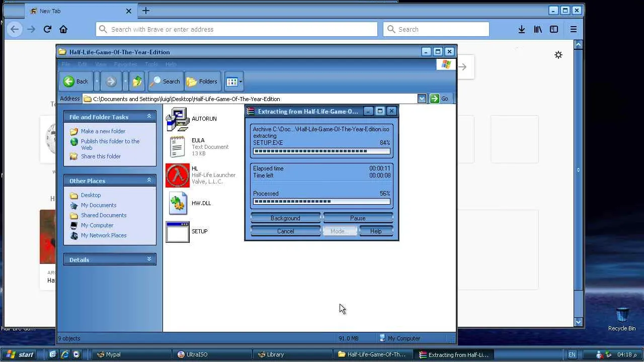
Task: Open a new browser tab with plus
Action: pos(146,11)
